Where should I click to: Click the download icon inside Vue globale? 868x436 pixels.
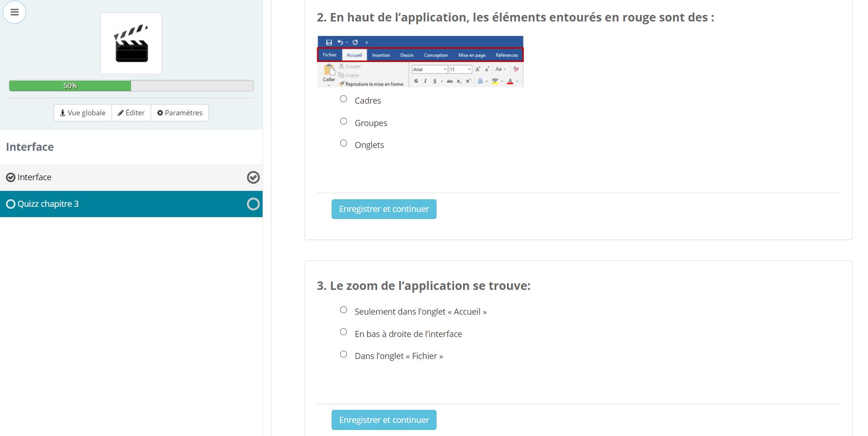click(x=62, y=113)
